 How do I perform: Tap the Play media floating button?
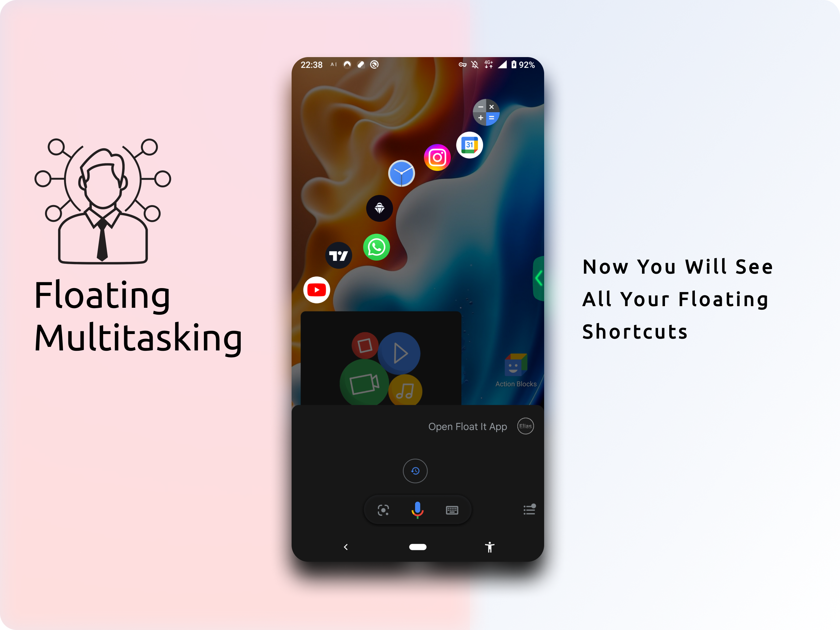click(x=400, y=350)
